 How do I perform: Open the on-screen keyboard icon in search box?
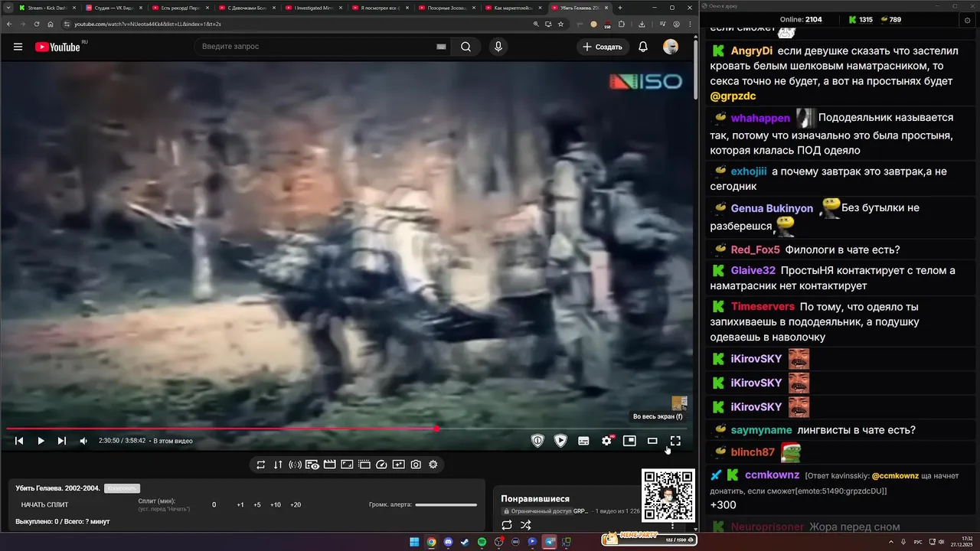tap(441, 47)
